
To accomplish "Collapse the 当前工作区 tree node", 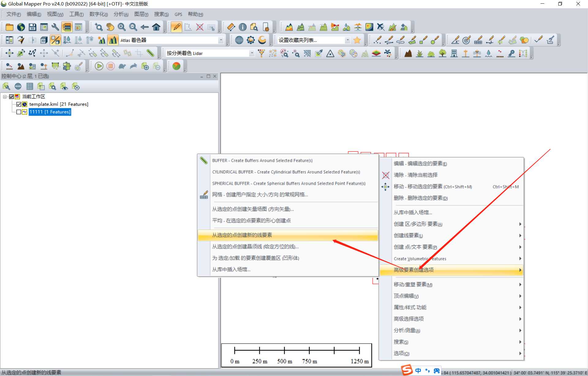I will pyautogui.click(x=5, y=97).
